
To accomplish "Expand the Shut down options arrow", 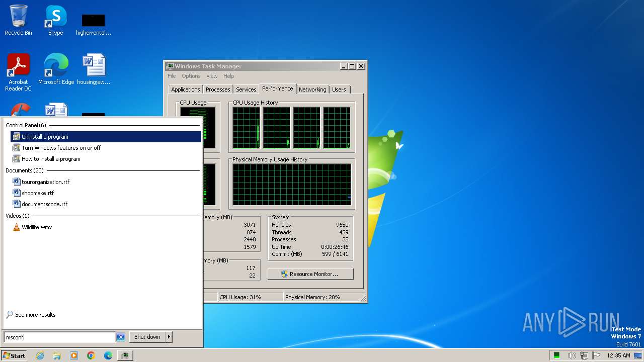I will 169,337.
